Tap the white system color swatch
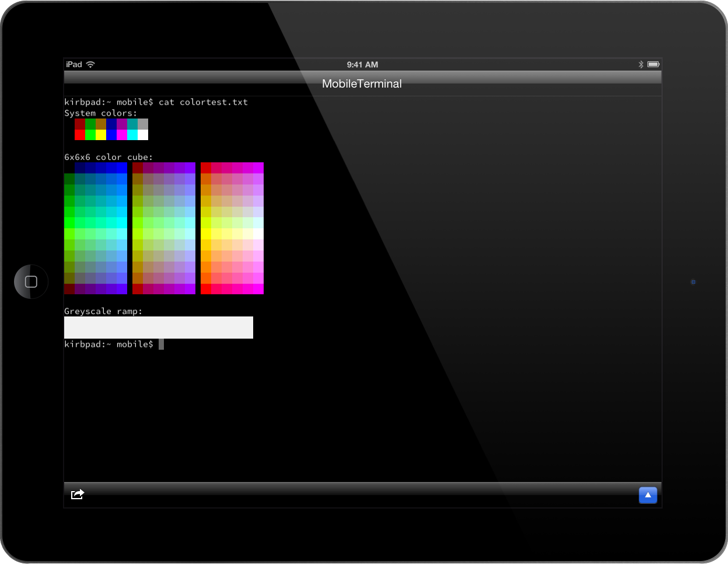This screenshot has width=728, height=564. tap(143, 135)
